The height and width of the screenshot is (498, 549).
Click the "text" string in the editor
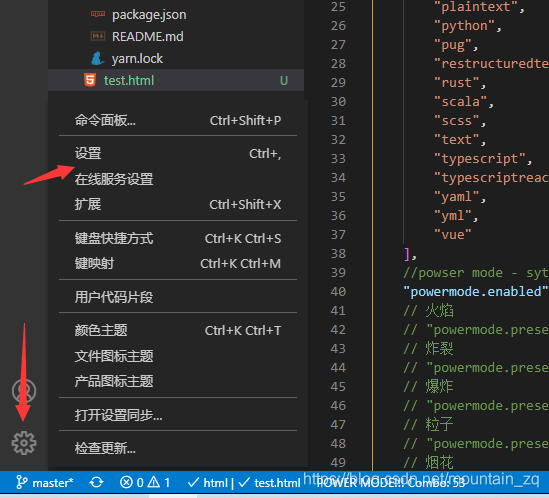tap(456, 139)
